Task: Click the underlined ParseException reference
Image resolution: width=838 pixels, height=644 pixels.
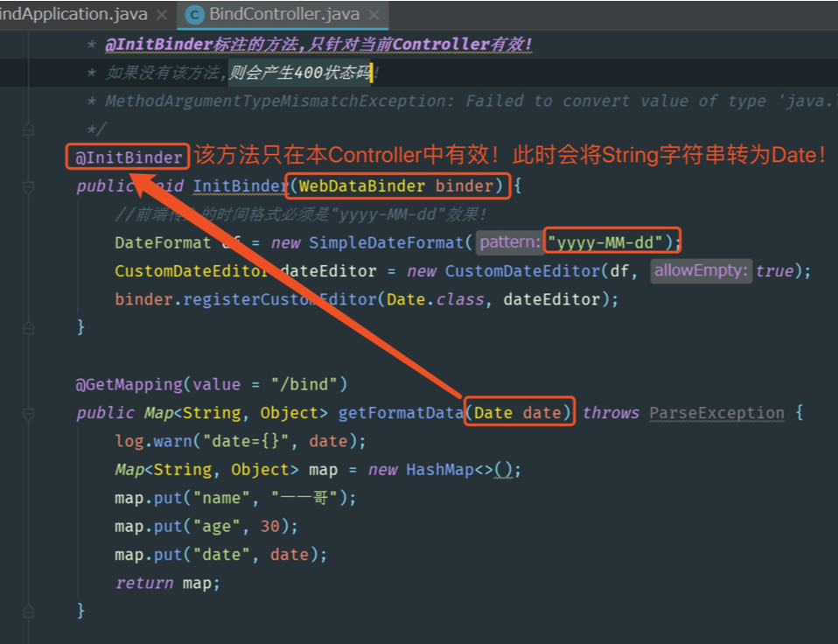Action: click(716, 412)
